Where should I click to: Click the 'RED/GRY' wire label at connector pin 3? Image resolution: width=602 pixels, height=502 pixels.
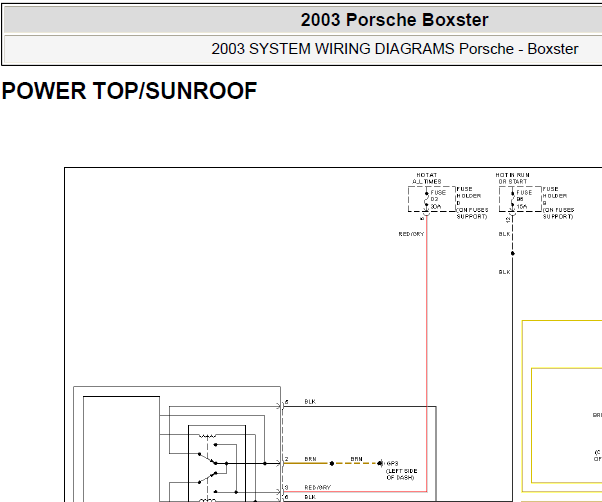tap(318, 487)
